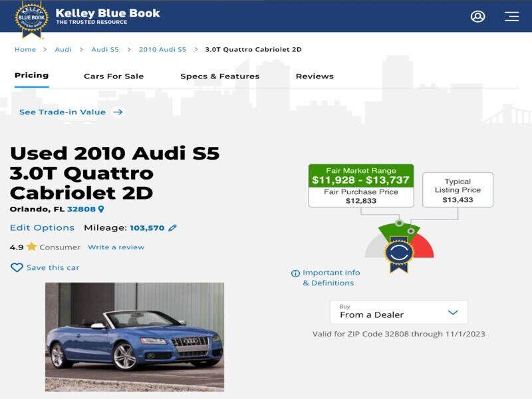The width and height of the screenshot is (532, 399).
Task: Click the Important info circle icon
Action: [295, 273]
